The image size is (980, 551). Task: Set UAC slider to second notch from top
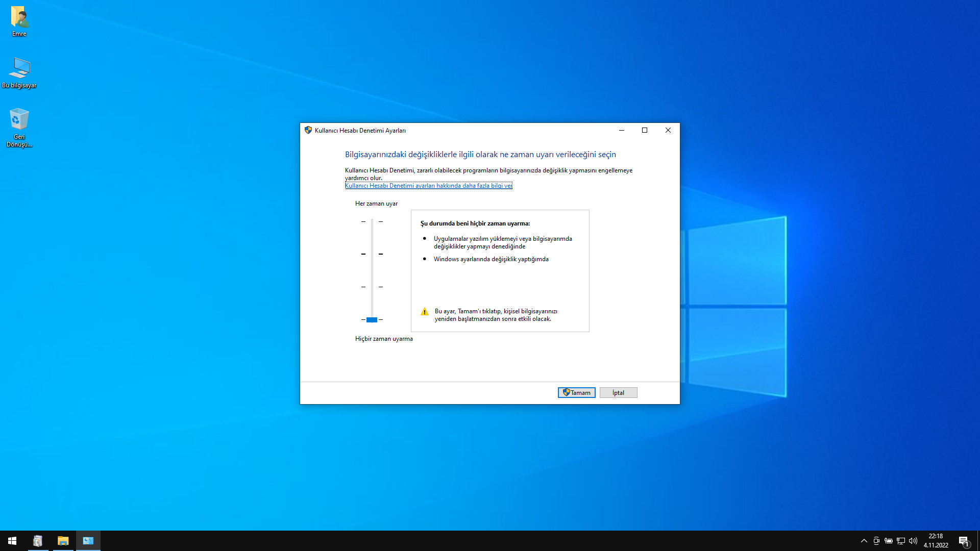[372, 254]
